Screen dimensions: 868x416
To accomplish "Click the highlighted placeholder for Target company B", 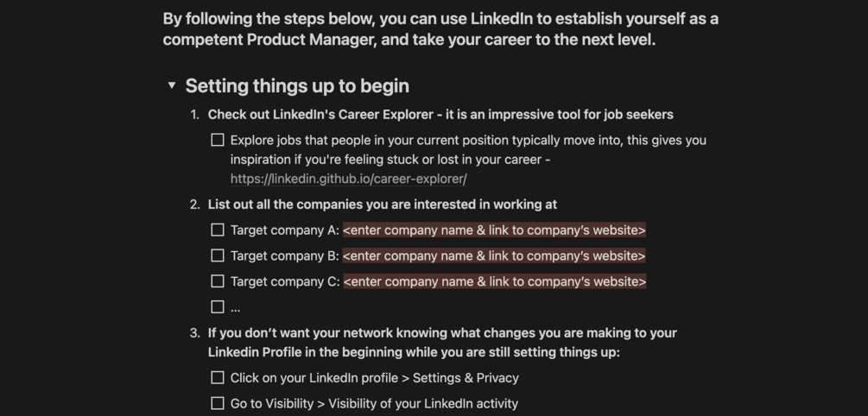I will click(x=494, y=255).
